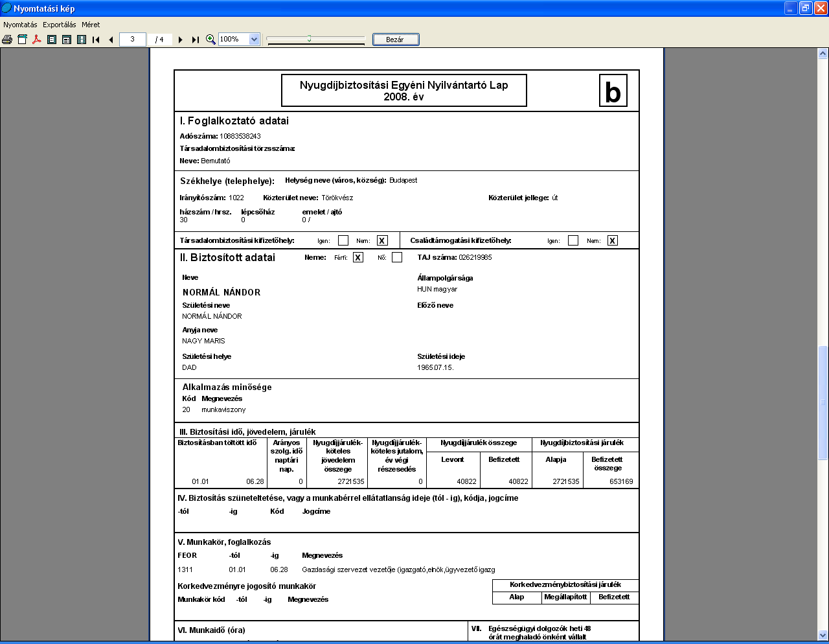The width and height of the screenshot is (829, 644).
Task: Click the Férfi checkbox
Action: pyautogui.click(x=358, y=257)
